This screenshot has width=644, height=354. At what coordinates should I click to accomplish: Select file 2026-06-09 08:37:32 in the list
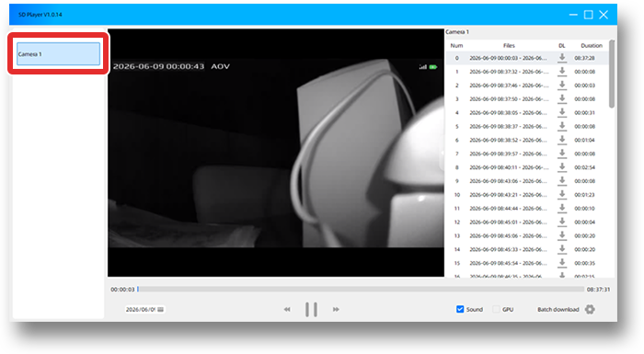pyautogui.click(x=509, y=72)
